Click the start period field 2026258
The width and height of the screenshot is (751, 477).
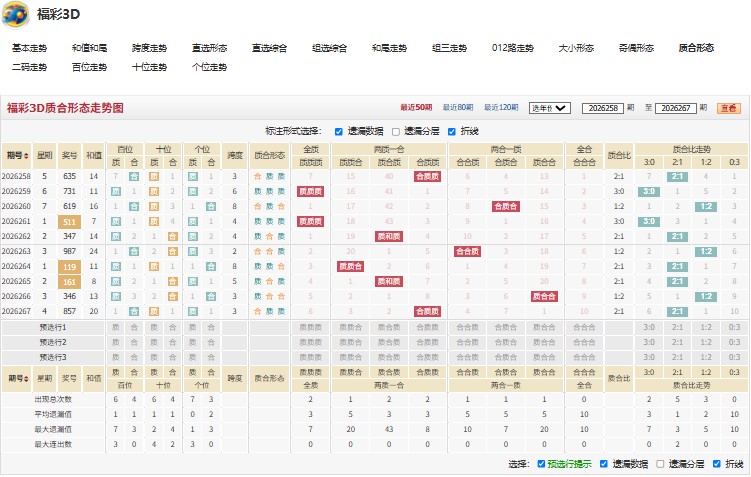(x=603, y=108)
